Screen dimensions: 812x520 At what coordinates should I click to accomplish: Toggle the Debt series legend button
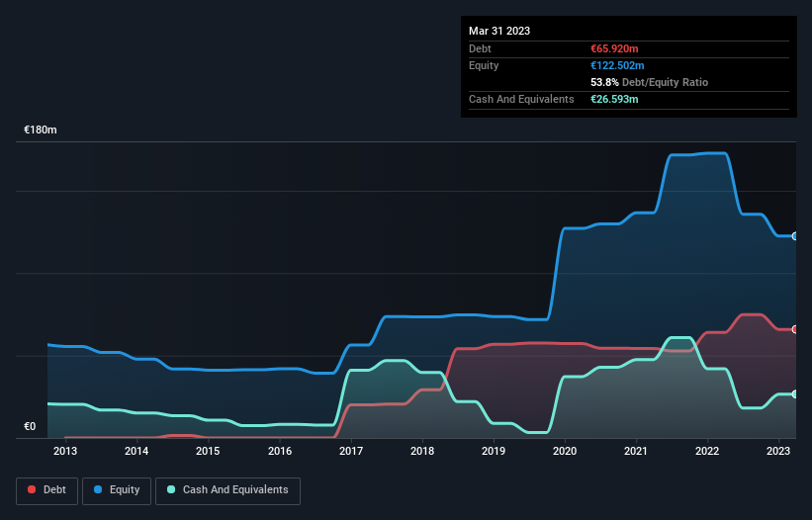tap(46, 490)
